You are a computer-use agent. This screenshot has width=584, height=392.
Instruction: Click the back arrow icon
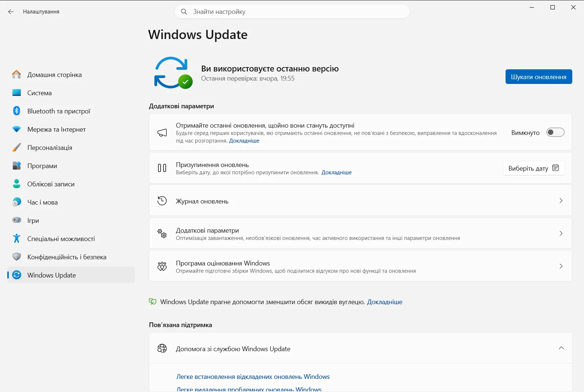[11, 12]
